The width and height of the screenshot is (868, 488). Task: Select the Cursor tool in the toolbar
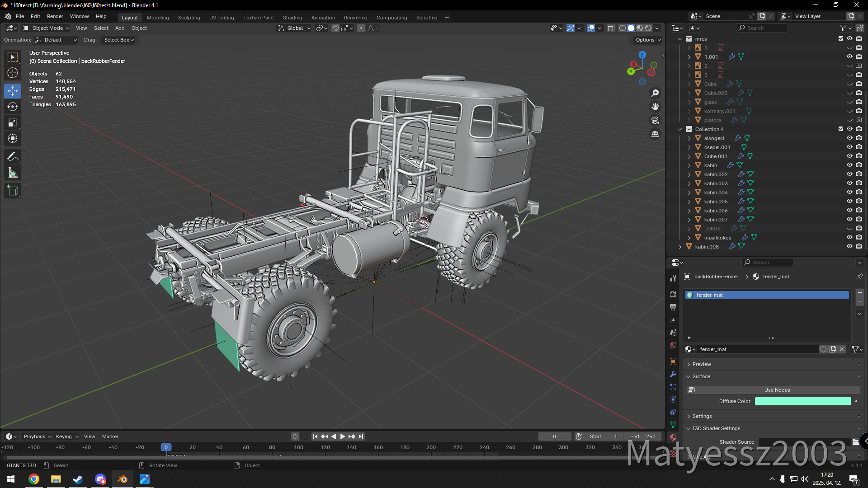(x=13, y=73)
